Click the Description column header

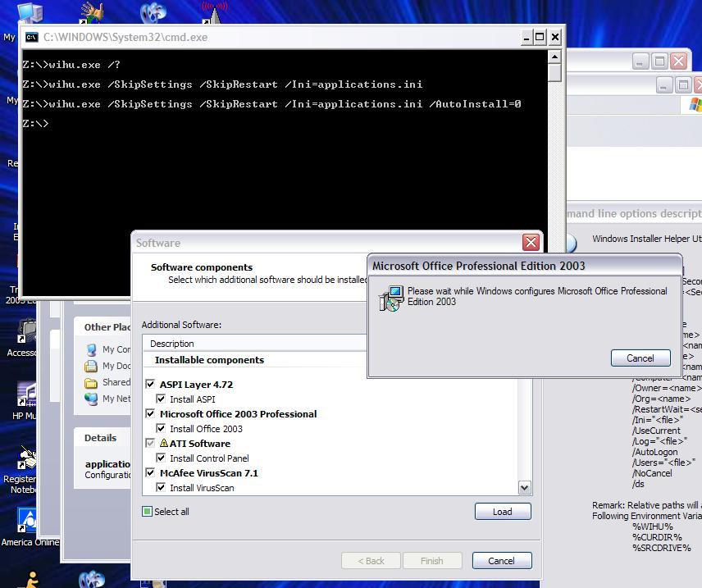(254, 344)
